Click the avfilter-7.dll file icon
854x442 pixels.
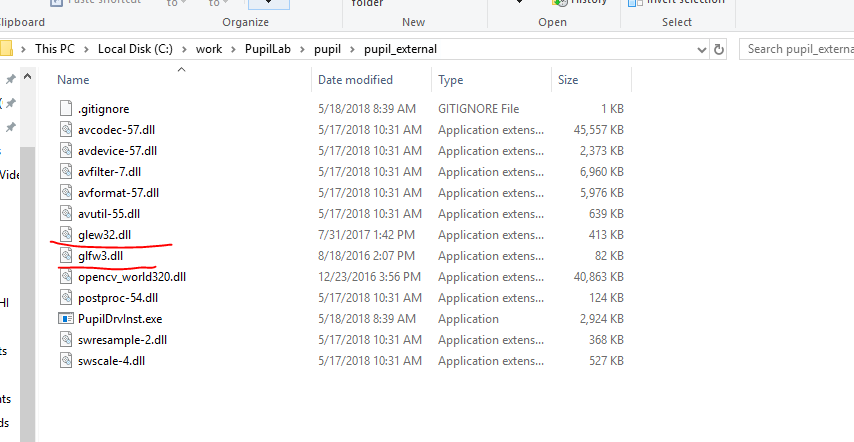pos(66,171)
